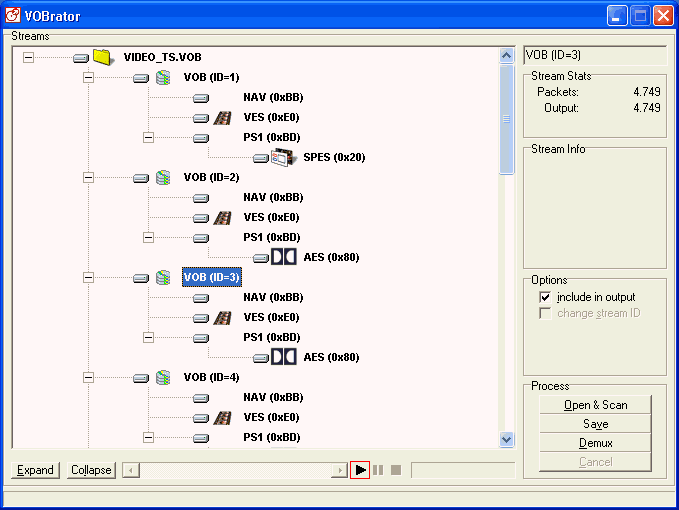Click Expand to open all streams
Screen dimensions: 679x510
[x=35, y=470]
